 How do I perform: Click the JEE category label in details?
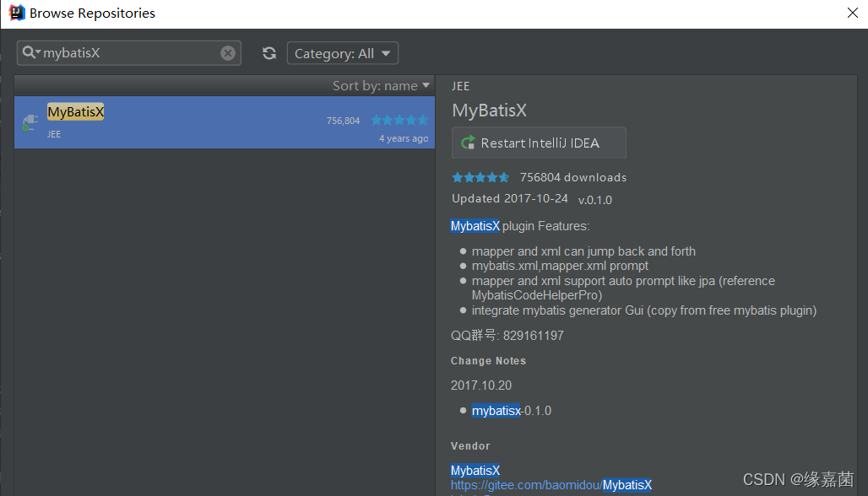click(460, 86)
